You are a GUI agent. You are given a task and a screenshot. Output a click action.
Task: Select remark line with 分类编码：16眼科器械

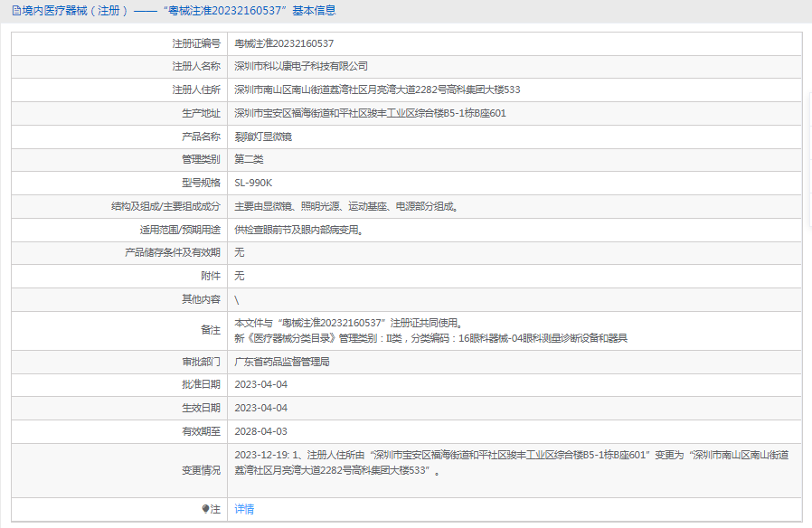(x=430, y=338)
